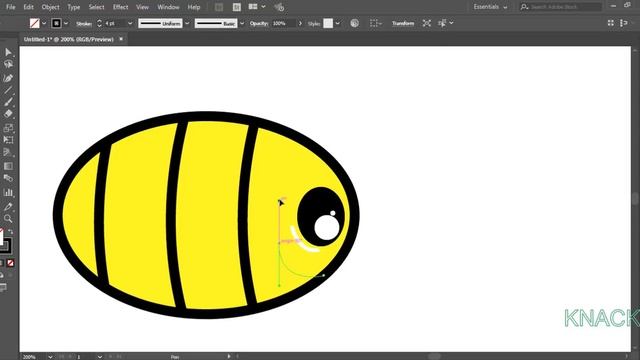Select the Eyedropper tool
The height and width of the screenshot is (360, 640).
[x=8, y=207]
